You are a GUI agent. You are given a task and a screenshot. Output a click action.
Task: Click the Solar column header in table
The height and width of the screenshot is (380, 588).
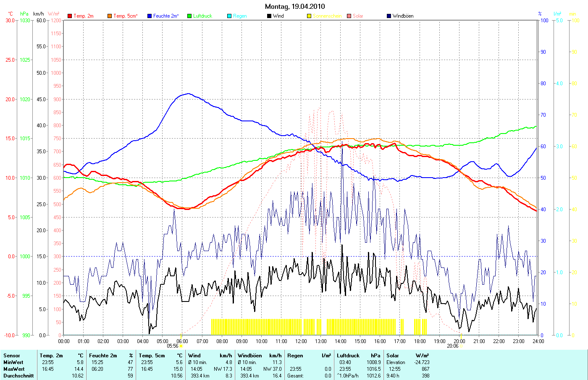coord(393,356)
